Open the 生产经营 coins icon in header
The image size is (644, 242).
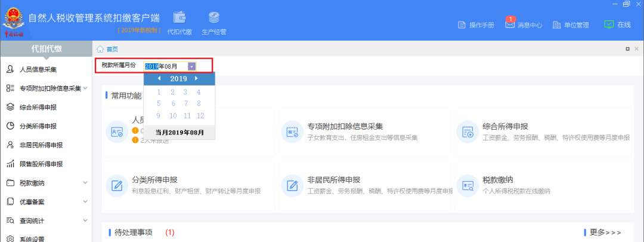click(x=214, y=17)
